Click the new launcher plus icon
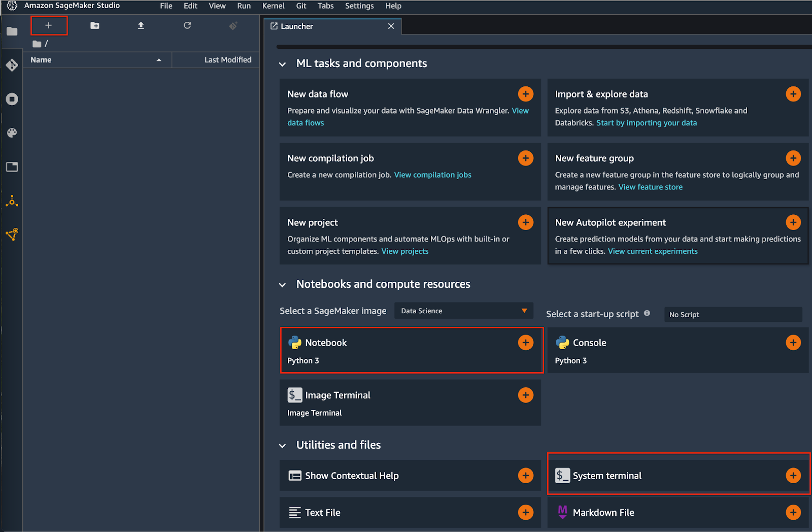Viewport: 812px width, 532px height. (49, 25)
